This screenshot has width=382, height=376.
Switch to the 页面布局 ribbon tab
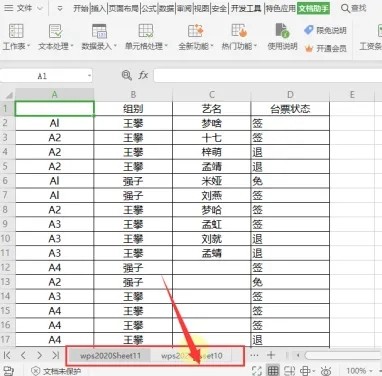pyautogui.click(x=123, y=8)
